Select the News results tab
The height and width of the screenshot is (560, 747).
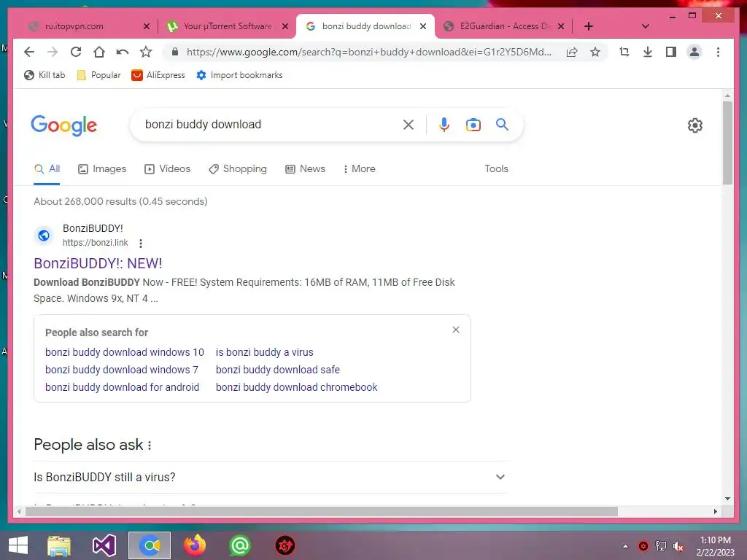tap(305, 169)
